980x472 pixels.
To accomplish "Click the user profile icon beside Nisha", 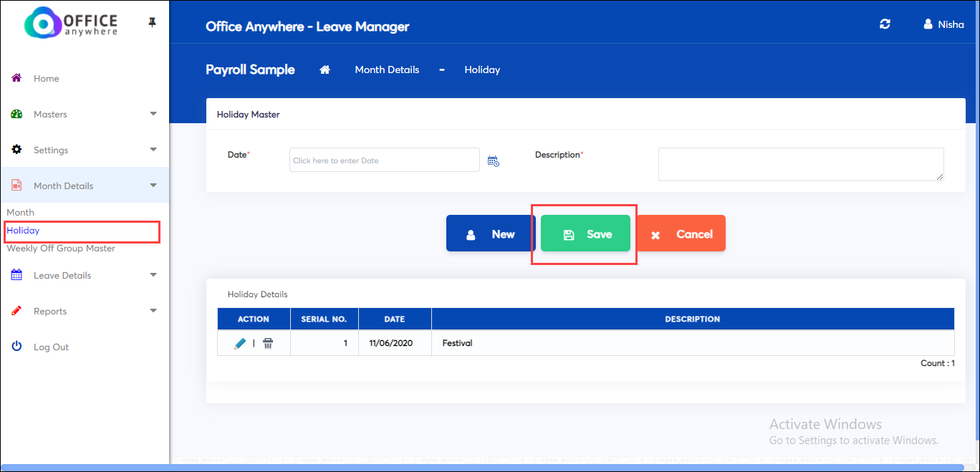I will tap(928, 24).
